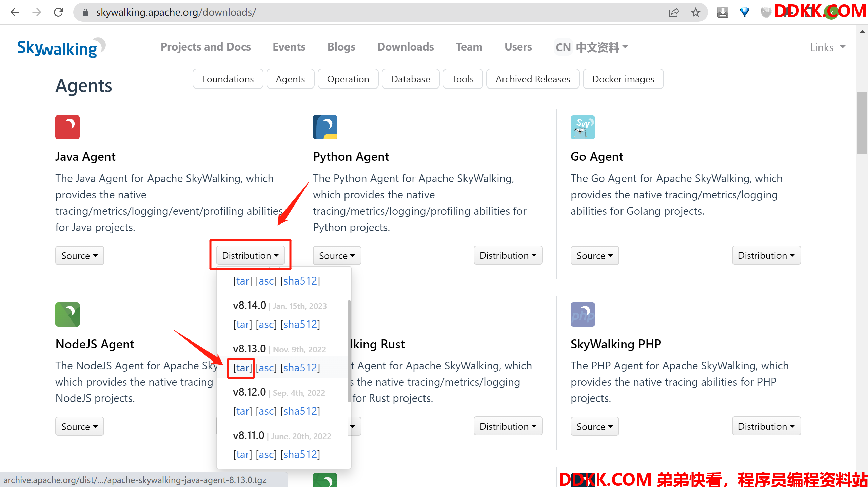Download the v8.11.0 tar file
This screenshot has width=868, height=487.
[x=243, y=454]
